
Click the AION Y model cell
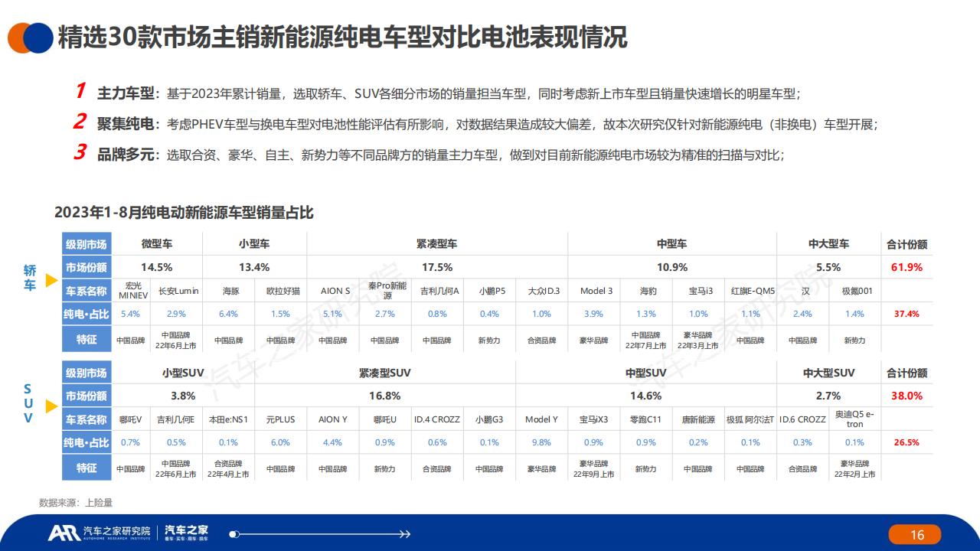point(333,419)
